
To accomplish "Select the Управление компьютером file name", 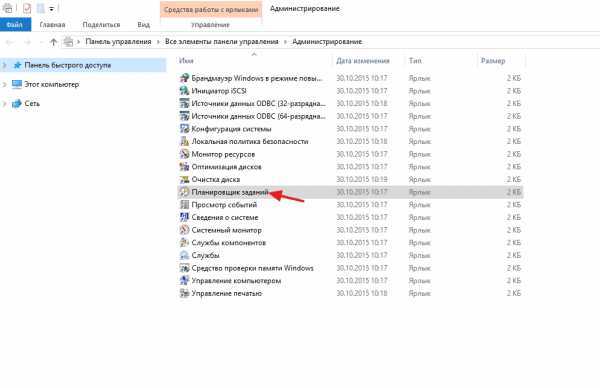I will pos(236,281).
